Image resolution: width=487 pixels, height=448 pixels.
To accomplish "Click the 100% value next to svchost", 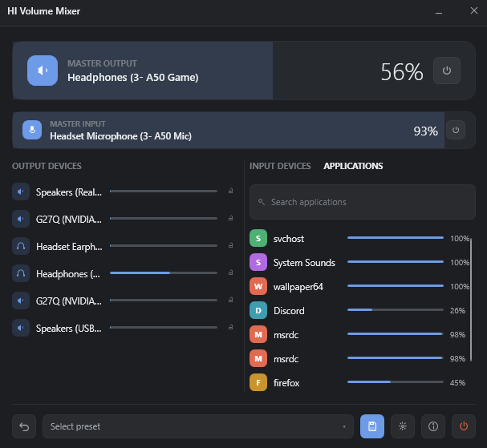I will click(460, 238).
